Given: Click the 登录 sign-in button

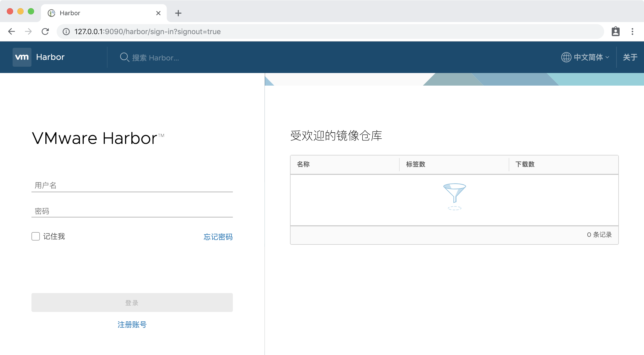Looking at the screenshot, I should (132, 302).
